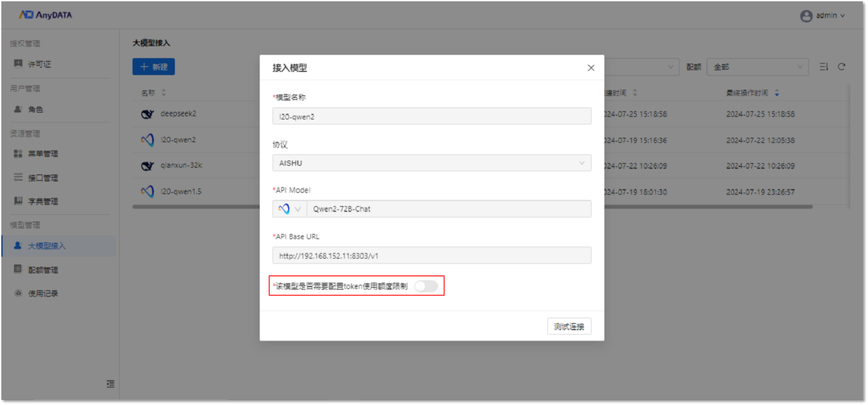This screenshot has width=868, height=405.
Task: Sort the list by 名称 column
Action: (x=163, y=93)
